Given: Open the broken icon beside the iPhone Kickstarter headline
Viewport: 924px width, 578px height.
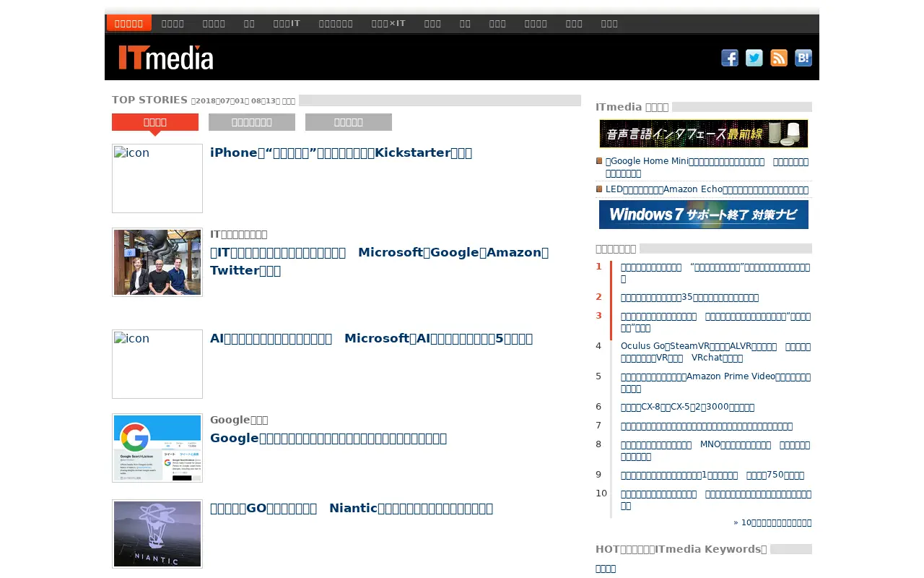Looking at the screenshot, I should [x=157, y=178].
